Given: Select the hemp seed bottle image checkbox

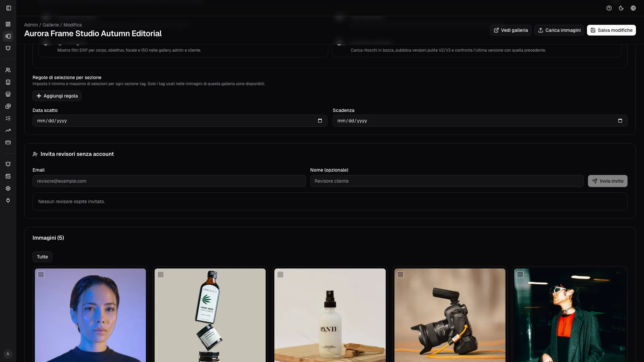Looking at the screenshot, I should [x=161, y=275].
